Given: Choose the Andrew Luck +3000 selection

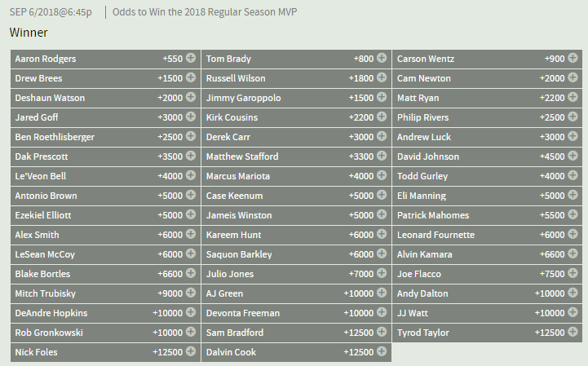Looking at the screenshot, I should (x=481, y=137).
